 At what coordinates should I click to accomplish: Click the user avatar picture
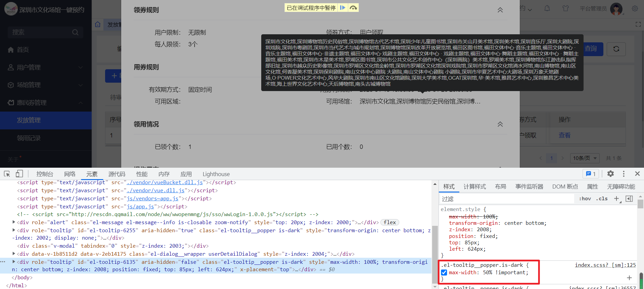(616, 9)
